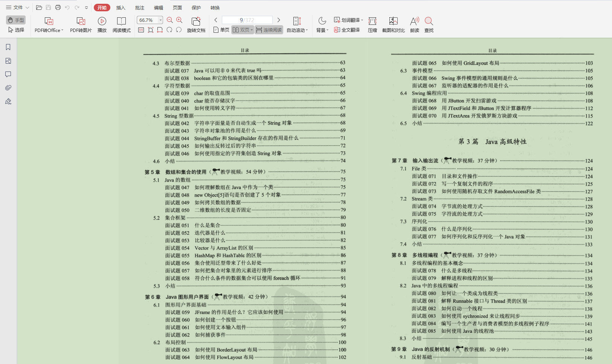Click chapter heading 第 8 章 多线程编程
This screenshot has width=612, height=364.
pyautogui.click(x=415, y=255)
